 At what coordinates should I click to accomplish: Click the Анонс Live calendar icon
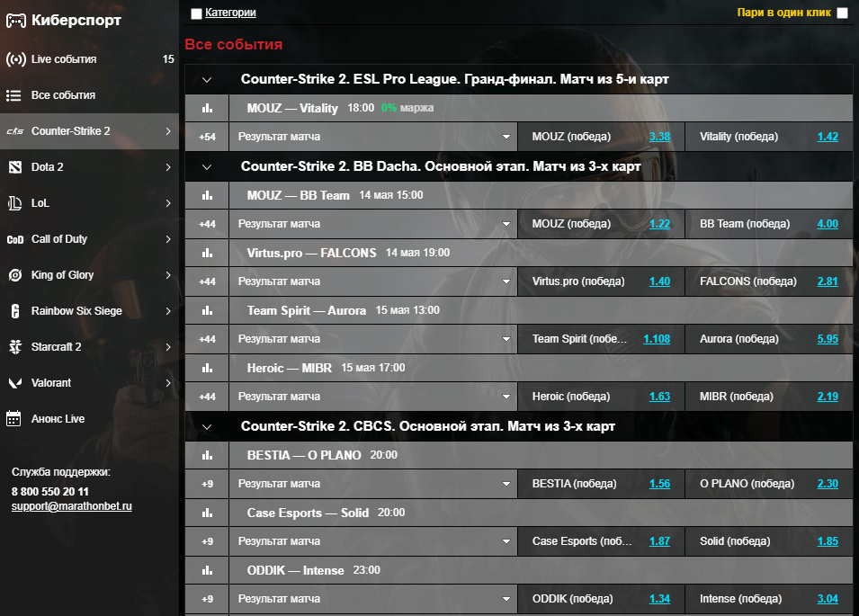click(x=13, y=418)
